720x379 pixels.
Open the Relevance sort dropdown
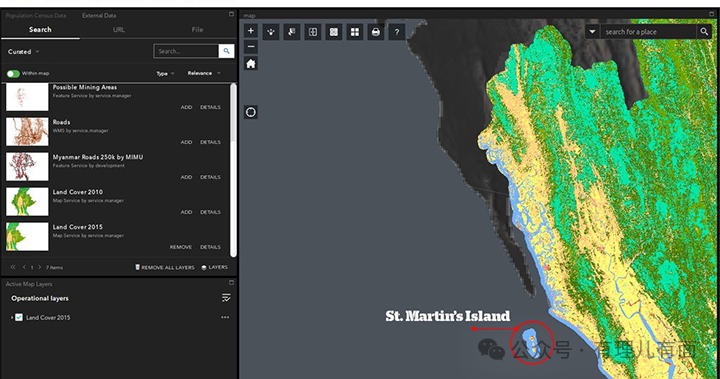204,74
